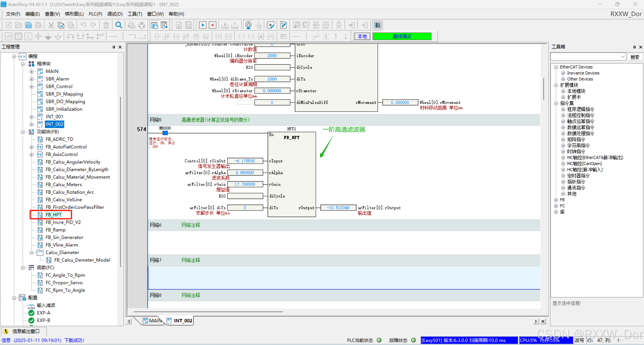Open the 信息输出窗口 panel button

coord(24,331)
